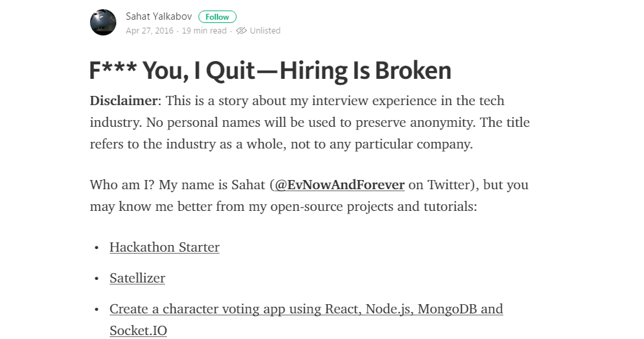This screenshot has height=339, width=644.
Task: Click the bullet before Hackathon Starter
Action: 96,248
